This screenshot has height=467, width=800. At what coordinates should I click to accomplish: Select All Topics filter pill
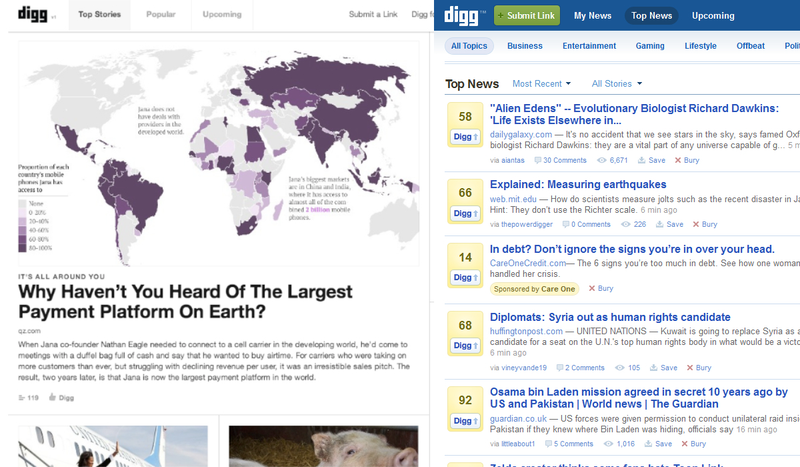pyautogui.click(x=469, y=46)
